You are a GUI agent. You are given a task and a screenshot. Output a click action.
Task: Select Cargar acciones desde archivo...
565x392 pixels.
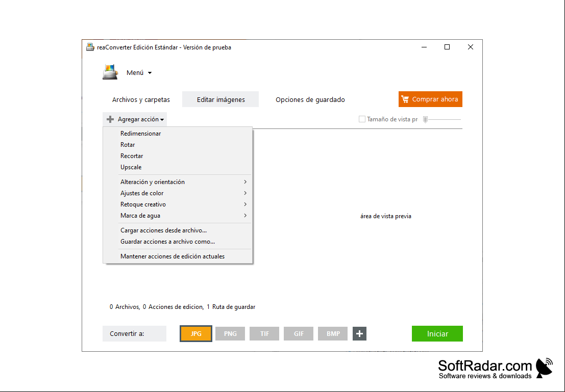(178, 230)
